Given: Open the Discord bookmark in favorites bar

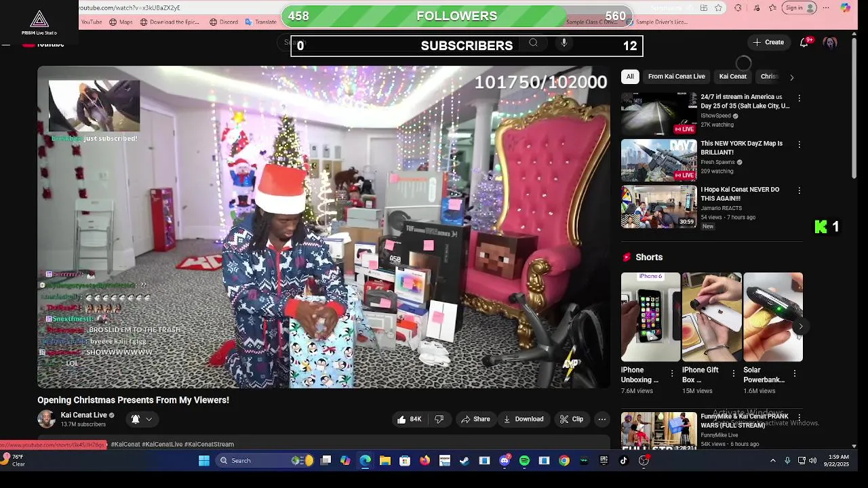Looking at the screenshot, I should pyautogui.click(x=224, y=22).
